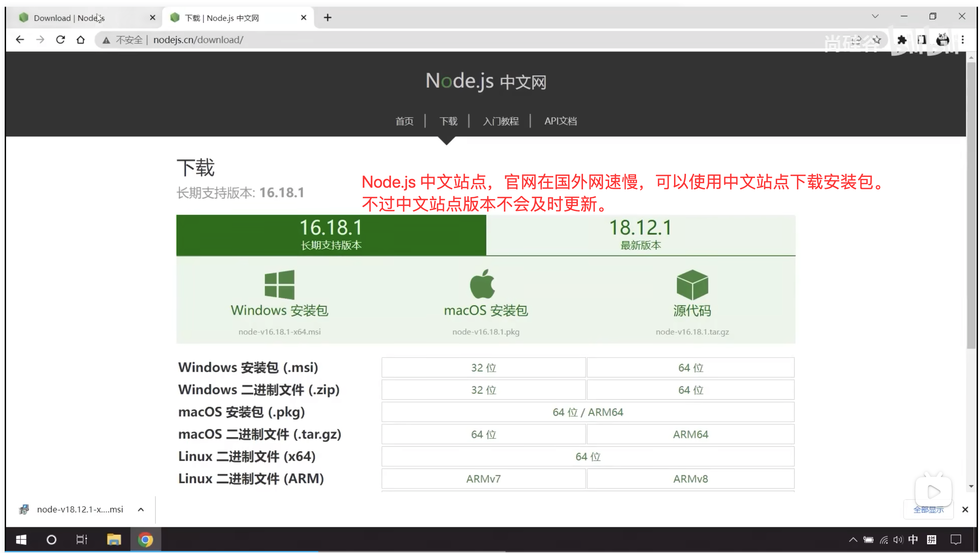Open the tab search dropdown arrow
This screenshot has width=980, height=553.
pyautogui.click(x=875, y=16)
